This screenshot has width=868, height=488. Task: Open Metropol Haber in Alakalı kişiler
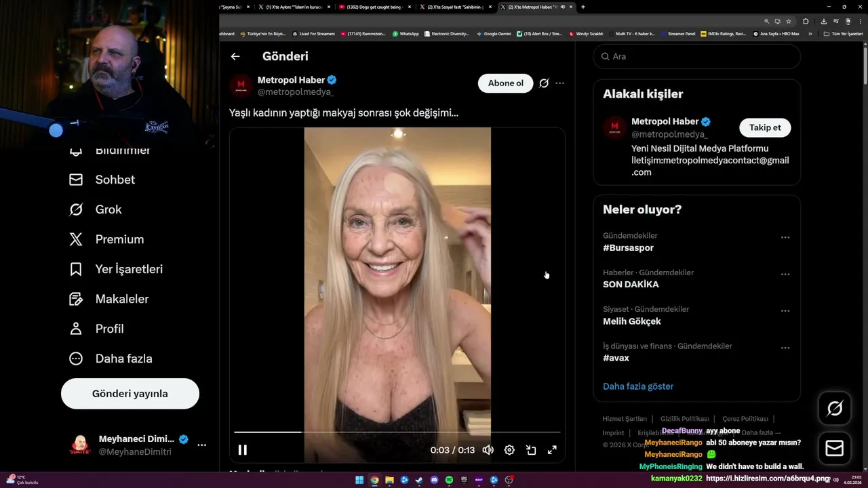pos(665,121)
